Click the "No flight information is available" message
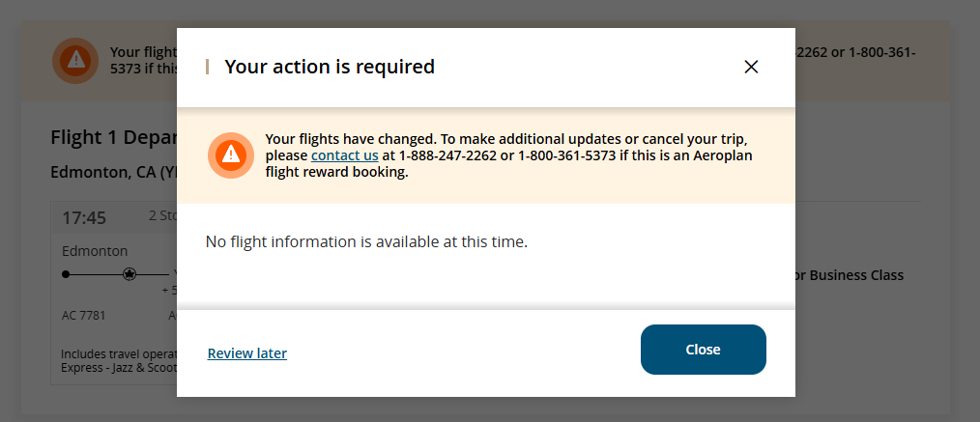Screen dimensions: 980x422 tap(366, 241)
